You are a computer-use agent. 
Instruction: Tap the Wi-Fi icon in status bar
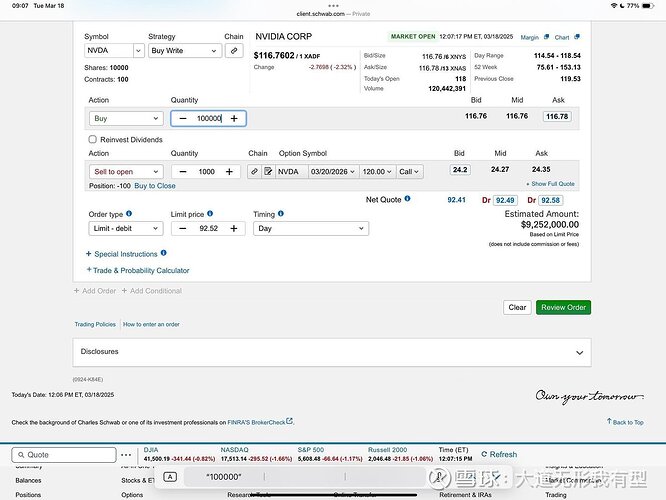point(614,6)
